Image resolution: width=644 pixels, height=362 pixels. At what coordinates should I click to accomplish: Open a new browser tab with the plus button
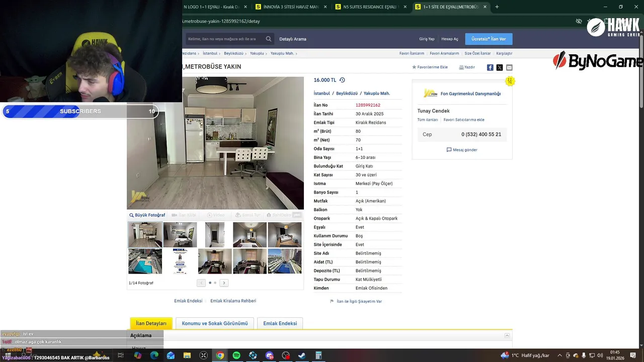point(497,7)
